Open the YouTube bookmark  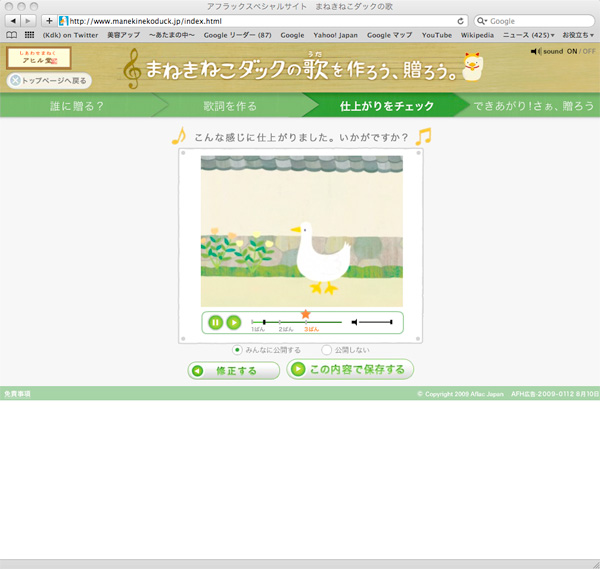coord(437,35)
